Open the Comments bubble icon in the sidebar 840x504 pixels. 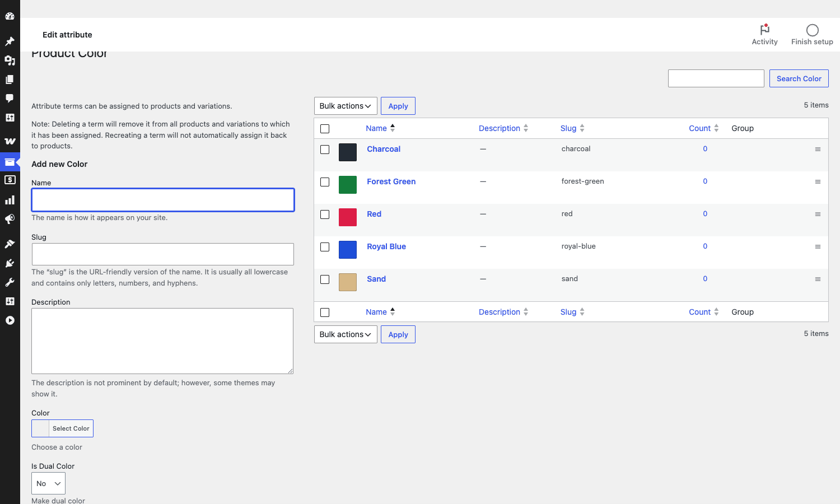10,99
